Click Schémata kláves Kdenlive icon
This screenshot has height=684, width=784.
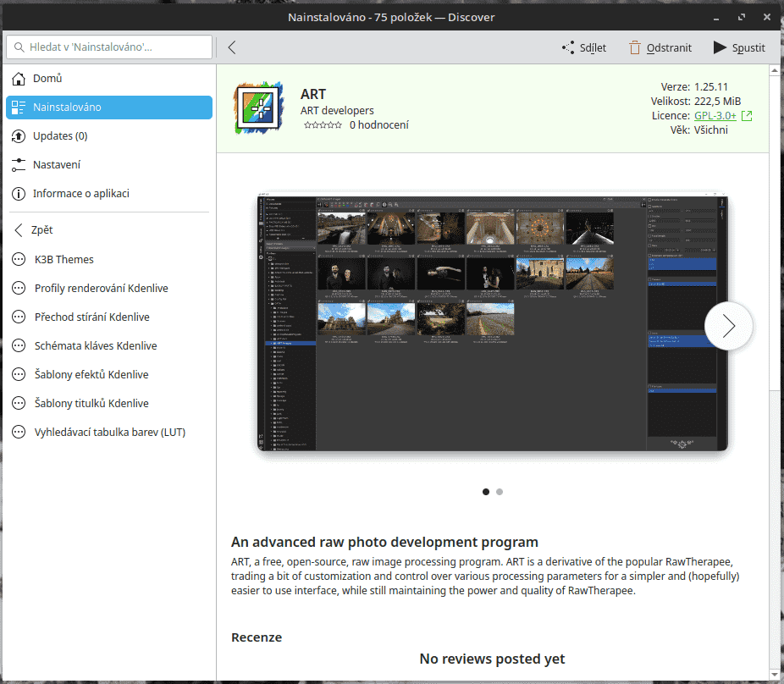point(19,345)
